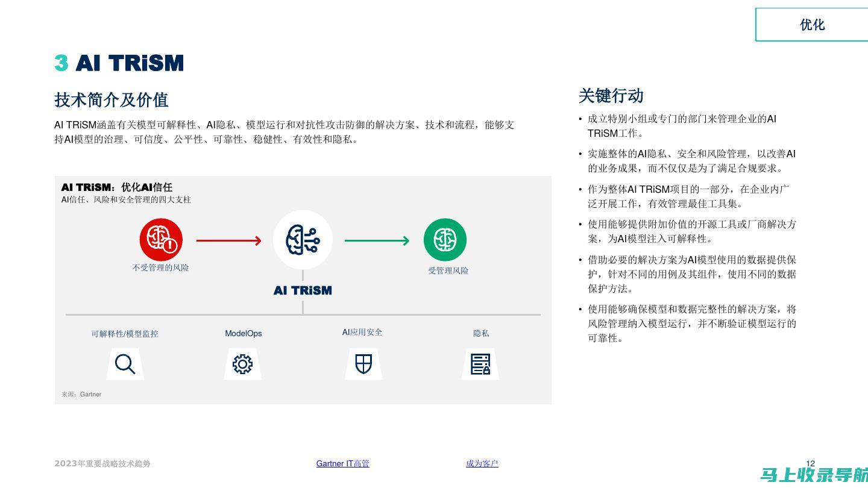Click the intro paragraph starting AI TRiSM涵盖
This screenshot has height=488, width=868.
(285, 132)
